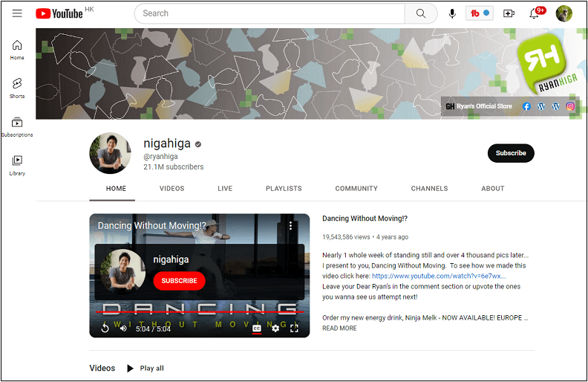Click the channel verified badge
This screenshot has width=588, height=382.
(x=198, y=144)
